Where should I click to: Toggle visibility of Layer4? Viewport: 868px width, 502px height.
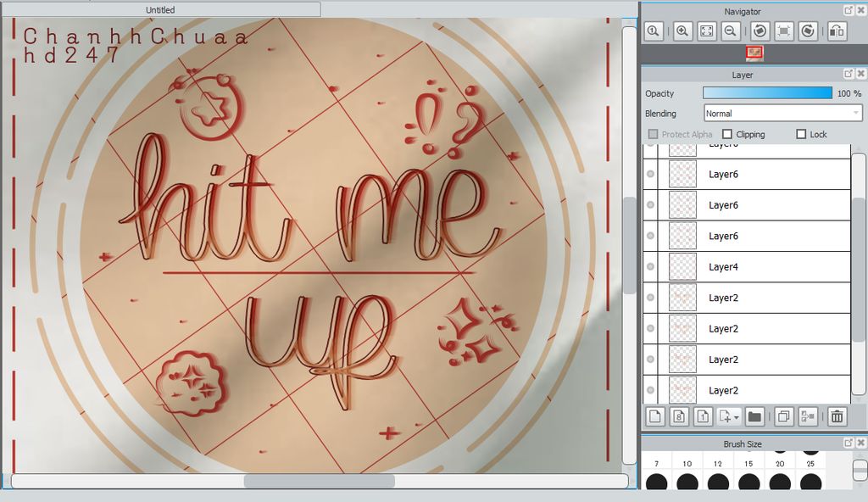(650, 266)
